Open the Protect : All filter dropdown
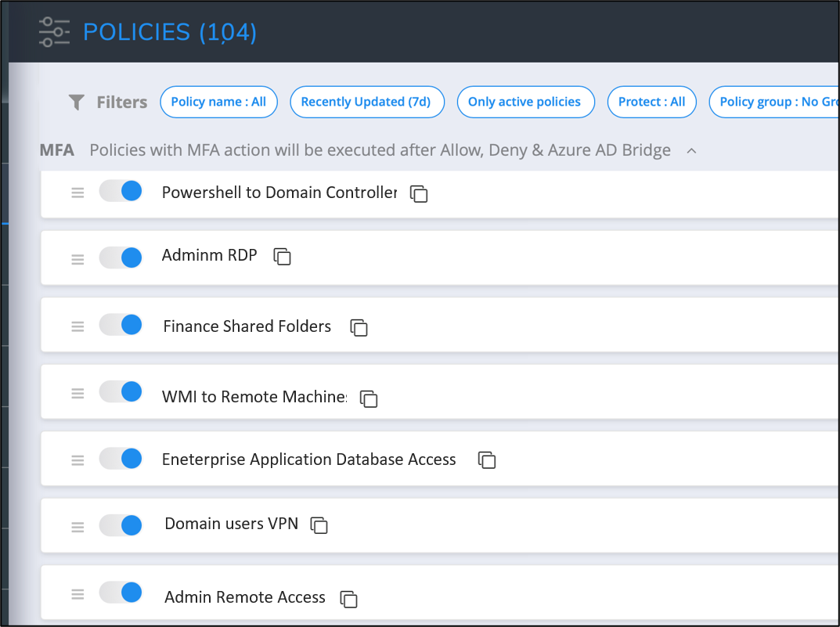The height and width of the screenshot is (627, 840). 651,102
